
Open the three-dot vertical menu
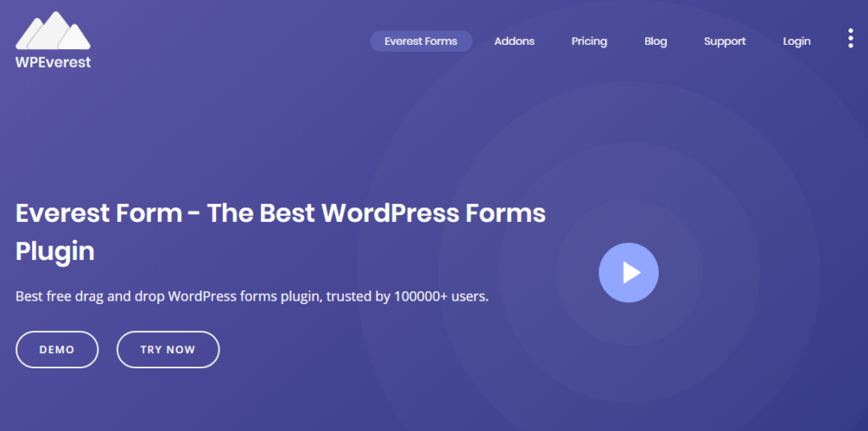coord(850,39)
